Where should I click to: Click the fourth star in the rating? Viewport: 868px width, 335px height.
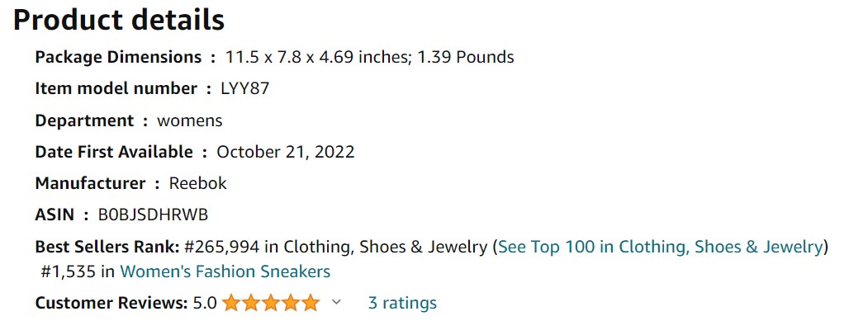coord(290,303)
